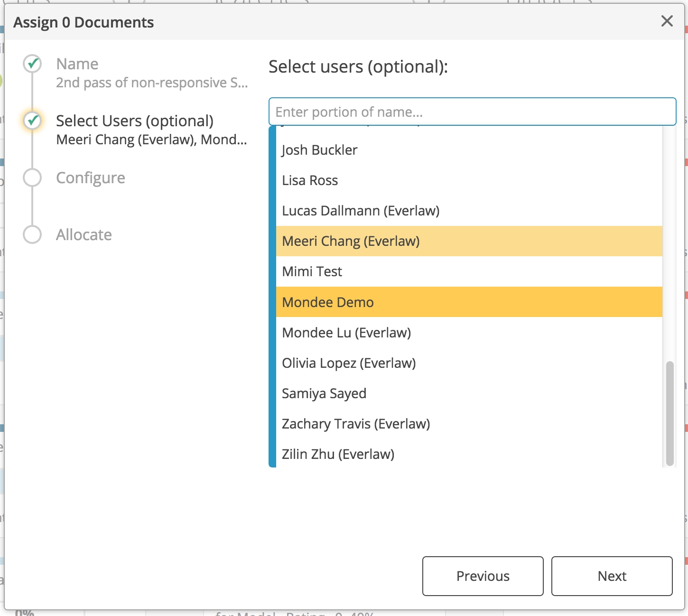Click the name search input field
688x616 pixels.
coord(472,112)
